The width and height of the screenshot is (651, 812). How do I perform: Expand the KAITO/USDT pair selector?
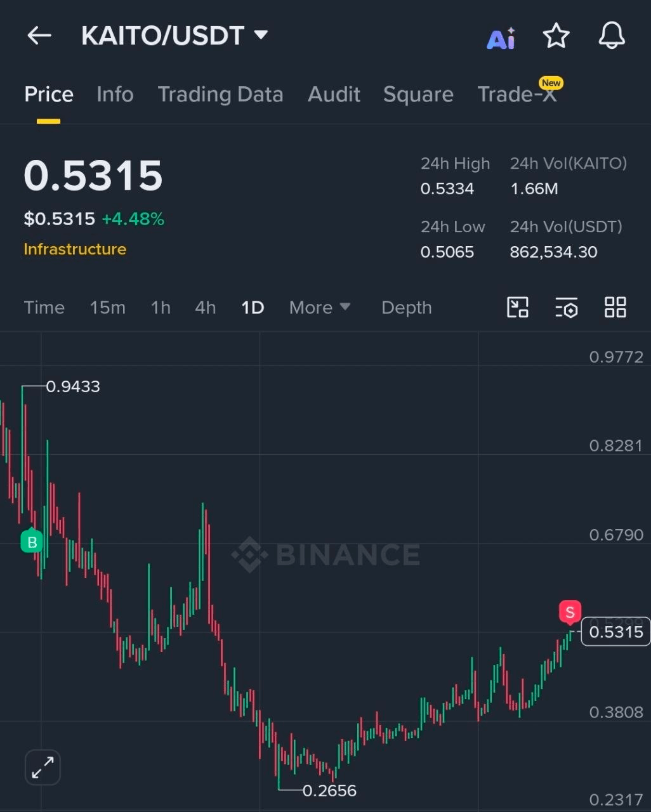(174, 36)
